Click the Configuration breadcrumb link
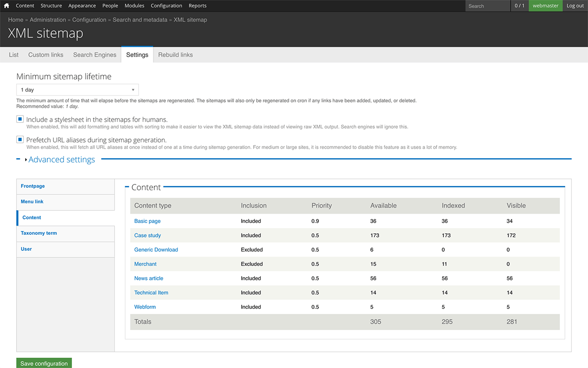Screen dimensions: 588x368 [x=89, y=20]
